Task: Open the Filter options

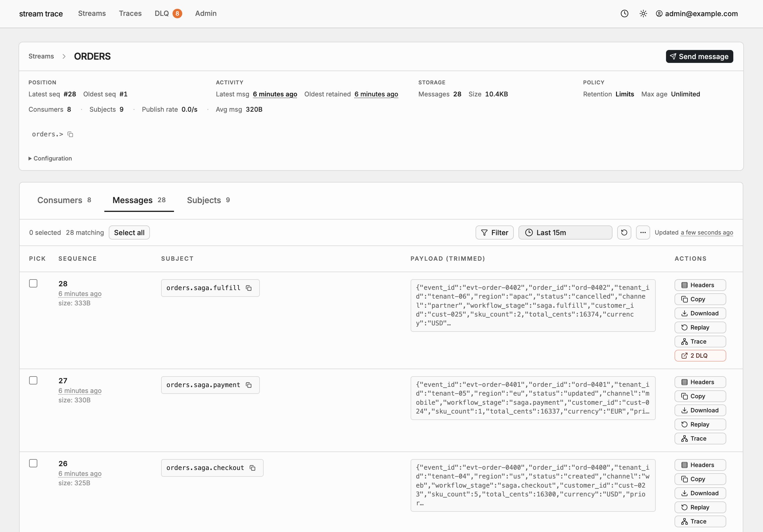Action: [x=494, y=232]
